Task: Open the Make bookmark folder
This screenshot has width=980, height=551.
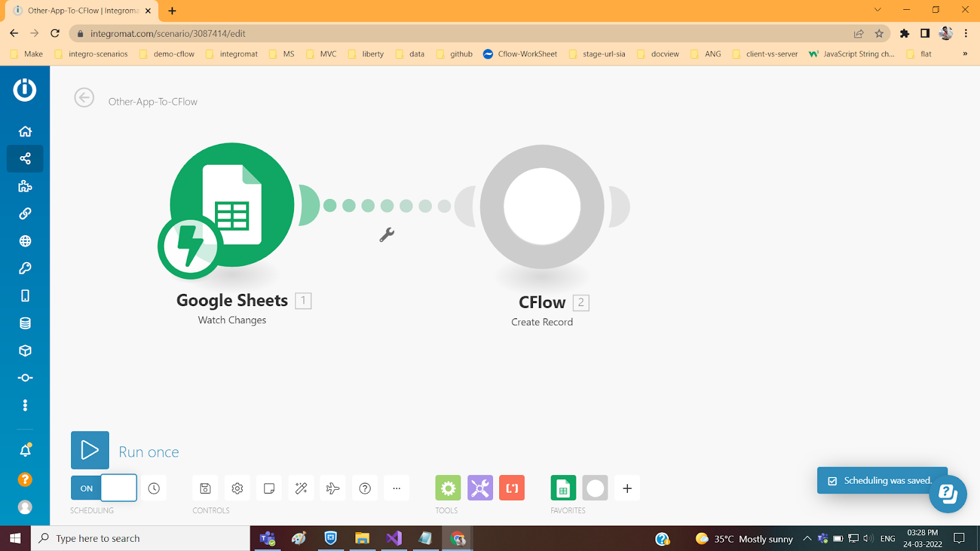Action: [x=27, y=54]
